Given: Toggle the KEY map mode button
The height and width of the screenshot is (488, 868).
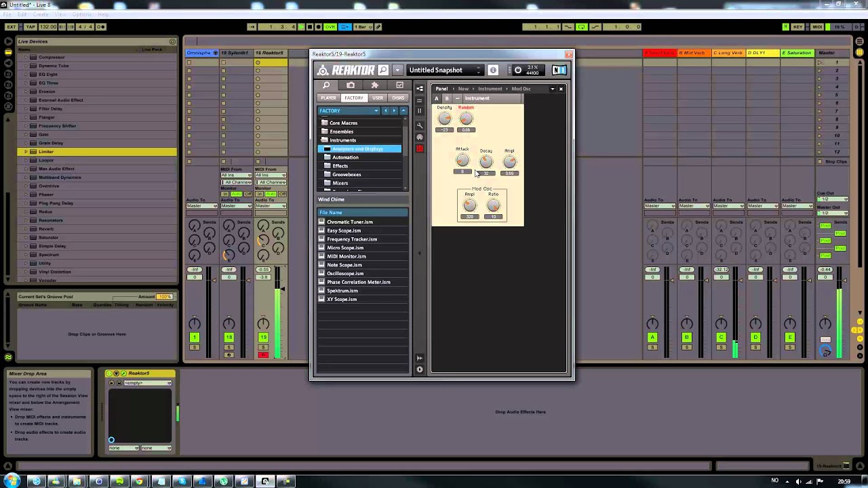Looking at the screenshot, I should click(x=797, y=27).
